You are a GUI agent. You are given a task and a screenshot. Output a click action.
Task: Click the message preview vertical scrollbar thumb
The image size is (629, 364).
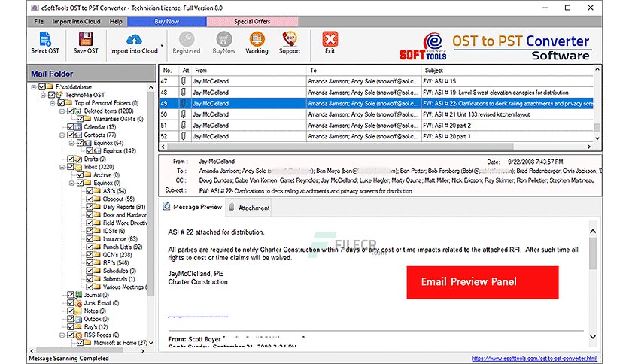593,253
